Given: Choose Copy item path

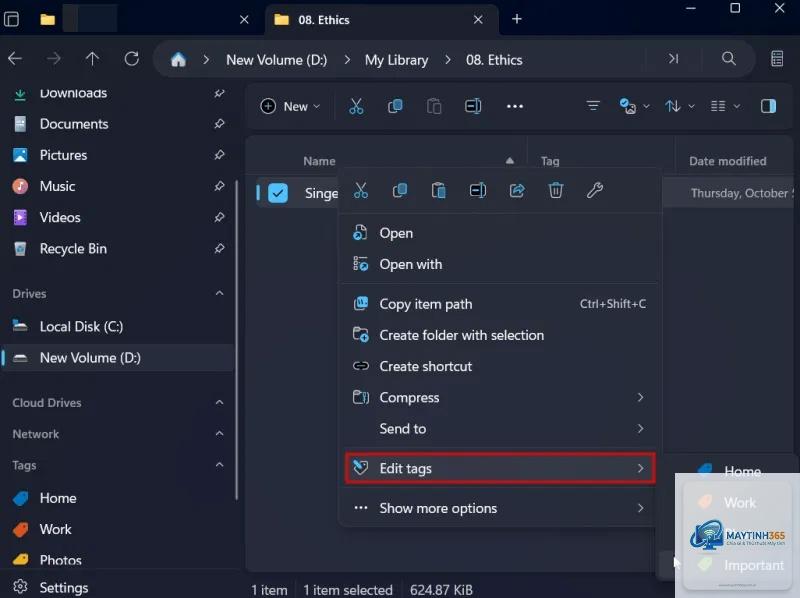Looking at the screenshot, I should click(x=499, y=304).
